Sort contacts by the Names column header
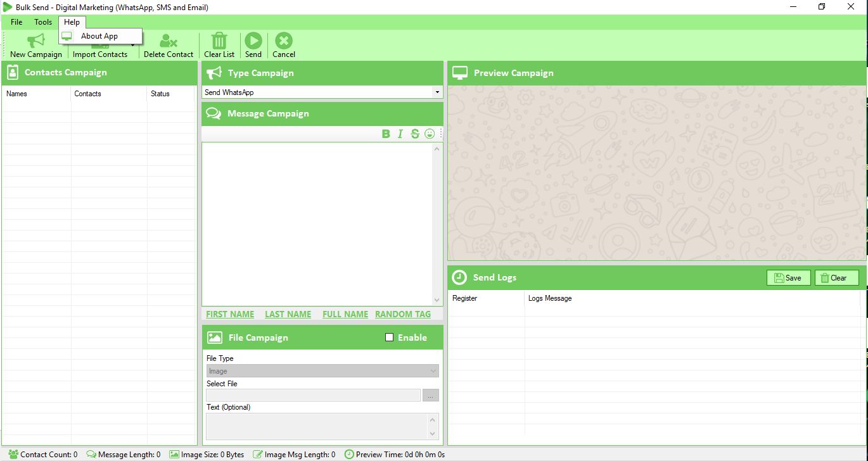 coord(36,94)
